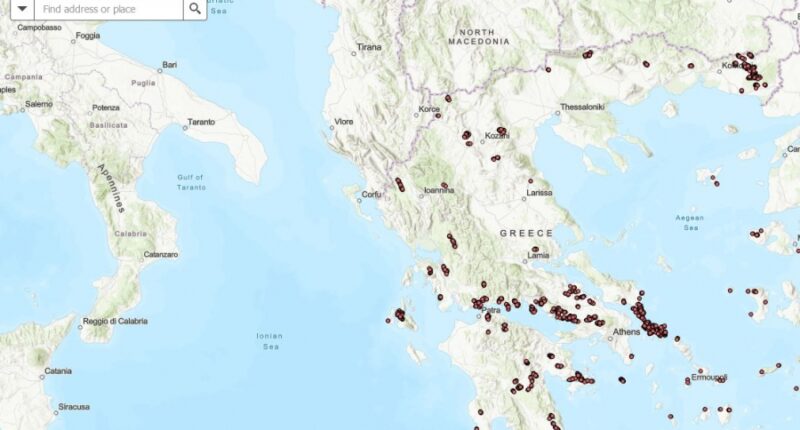The height and width of the screenshot is (430, 800).
Task: Click the GREECE country label
Action: [x=526, y=233]
